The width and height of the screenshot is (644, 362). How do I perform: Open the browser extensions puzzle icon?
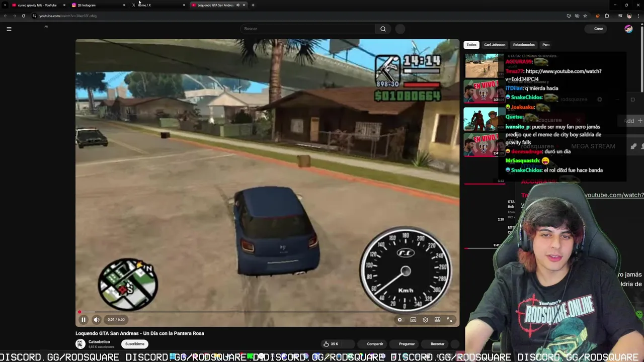(607, 16)
